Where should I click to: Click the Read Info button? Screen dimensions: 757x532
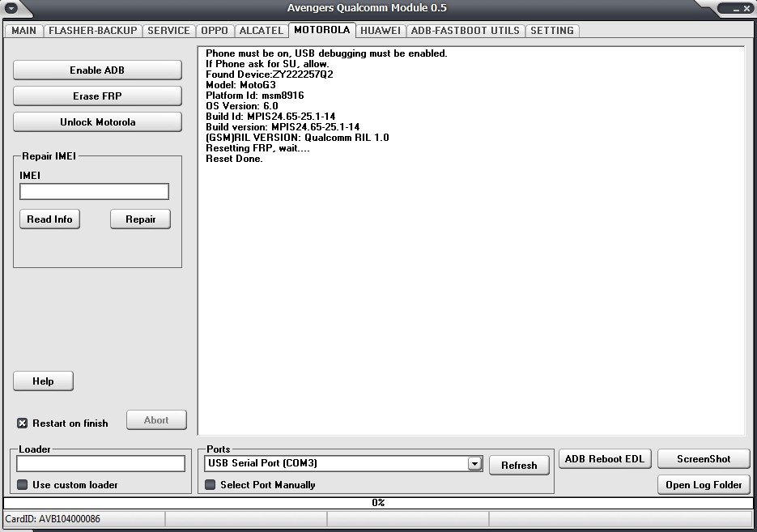pos(49,219)
